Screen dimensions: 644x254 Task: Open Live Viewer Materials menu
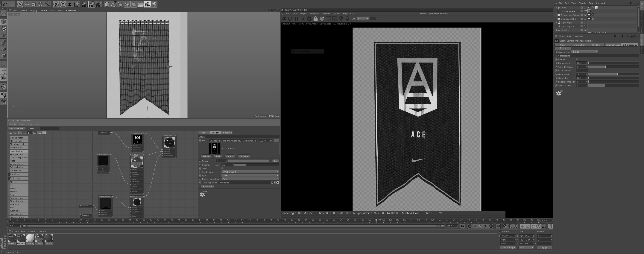point(314,14)
